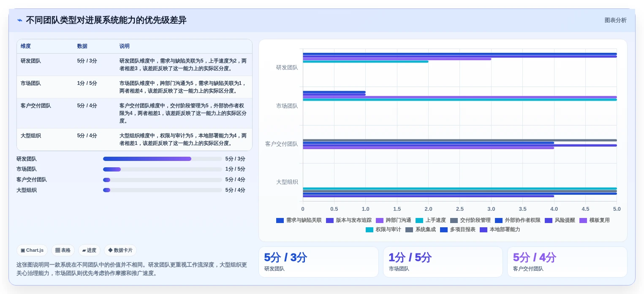Select the 大型组织 table row name
644x294 pixels.
31,136
